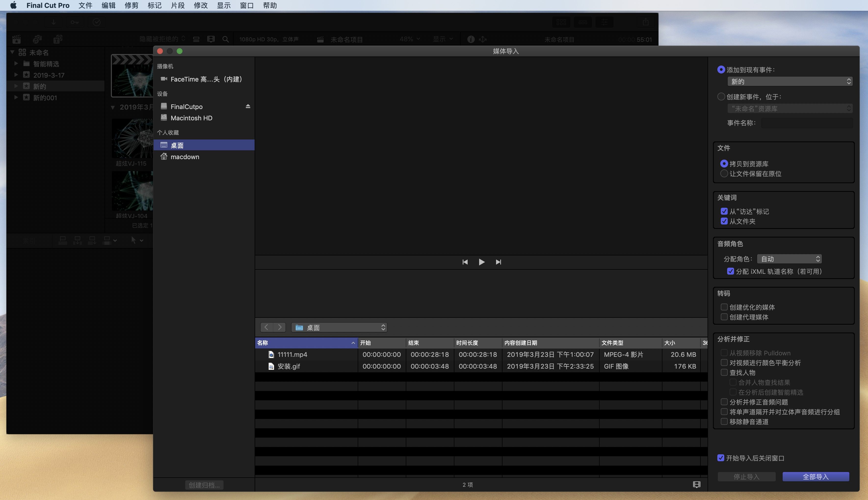Open the 隐藏被拒绝的 filter dropdown in browser
The height and width of the screenshot is (500, 868).
(162, 39)
